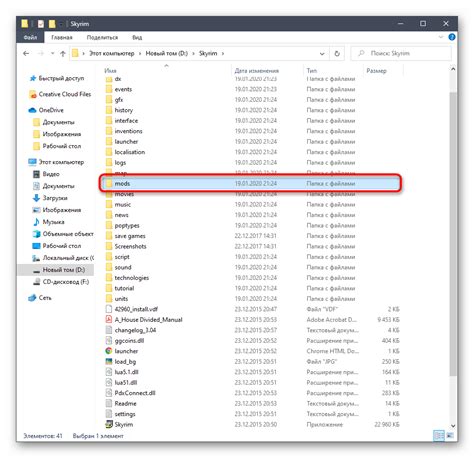
Task: Go forward with the Forward arrow
Action: pyautogui.click(x=40, y=53)
